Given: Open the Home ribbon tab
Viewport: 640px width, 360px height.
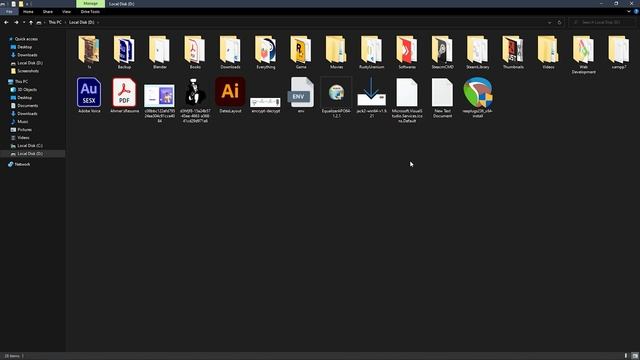Looking at the screenshot, I should coord(28,12).
